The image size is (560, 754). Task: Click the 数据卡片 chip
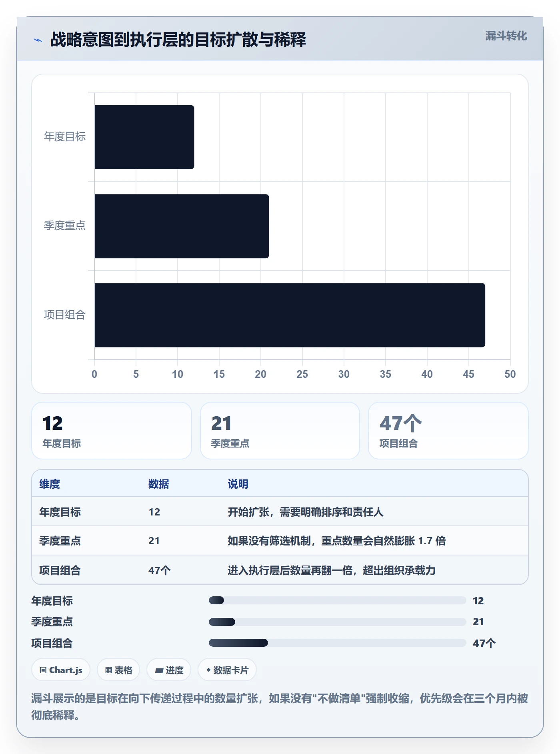(227, 670)
